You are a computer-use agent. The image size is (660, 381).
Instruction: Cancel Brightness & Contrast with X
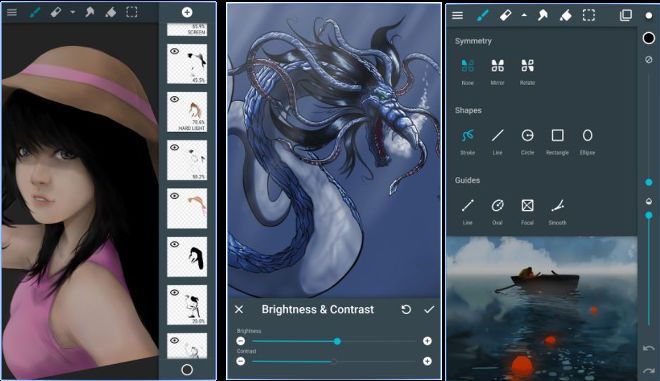coord(239,309)
